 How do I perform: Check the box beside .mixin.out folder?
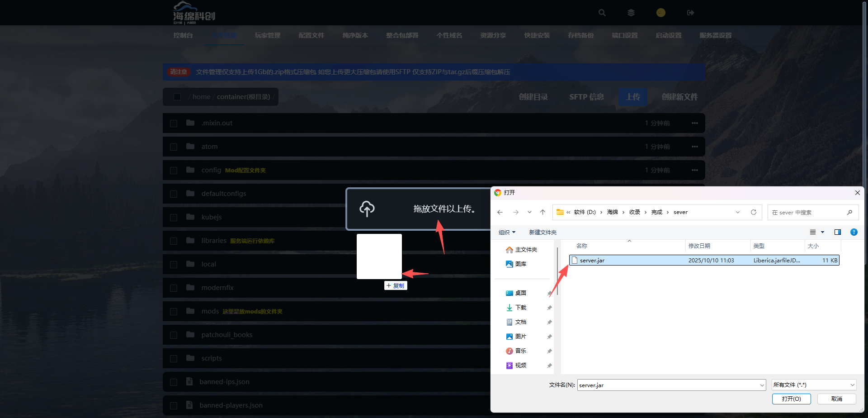[x=174, y=123]
